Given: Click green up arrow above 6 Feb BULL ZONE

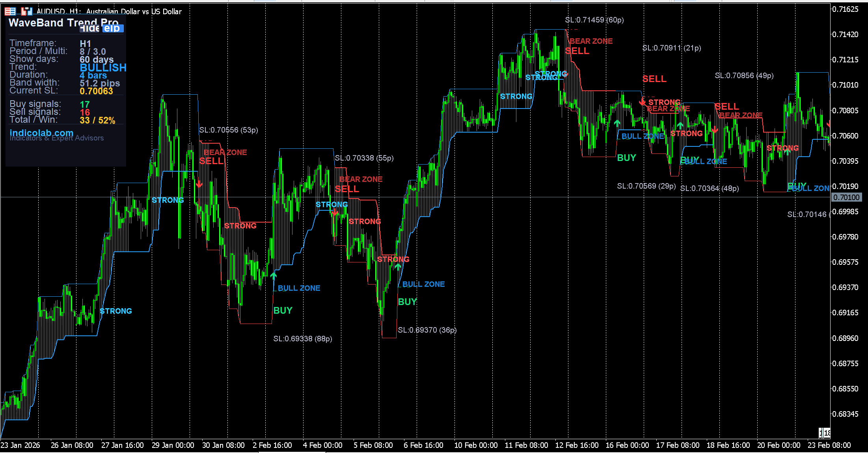Looking at the screenshot, I should tap(398, 266).
